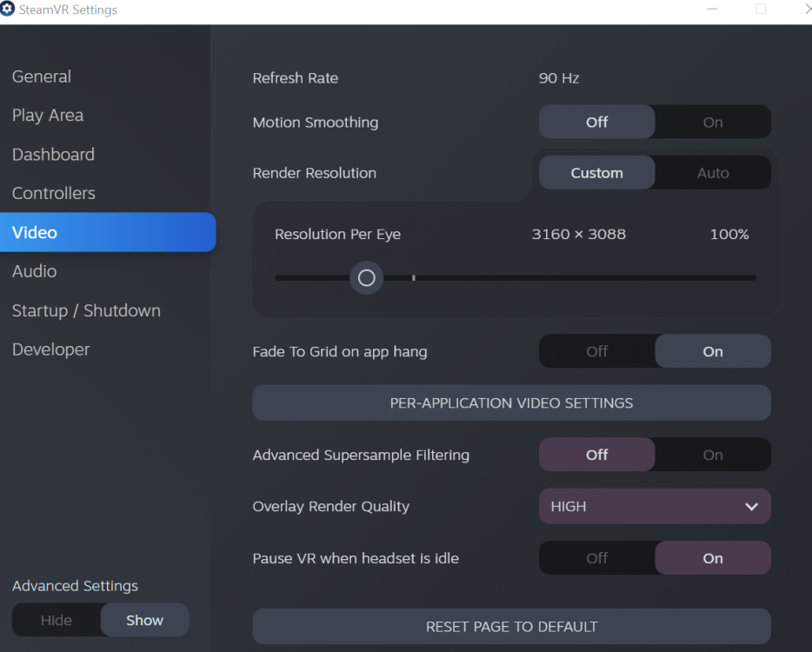This screenshot has height=652, width=812.
Task: Switch to the Developer tab
Action: (x=51, y=349)
